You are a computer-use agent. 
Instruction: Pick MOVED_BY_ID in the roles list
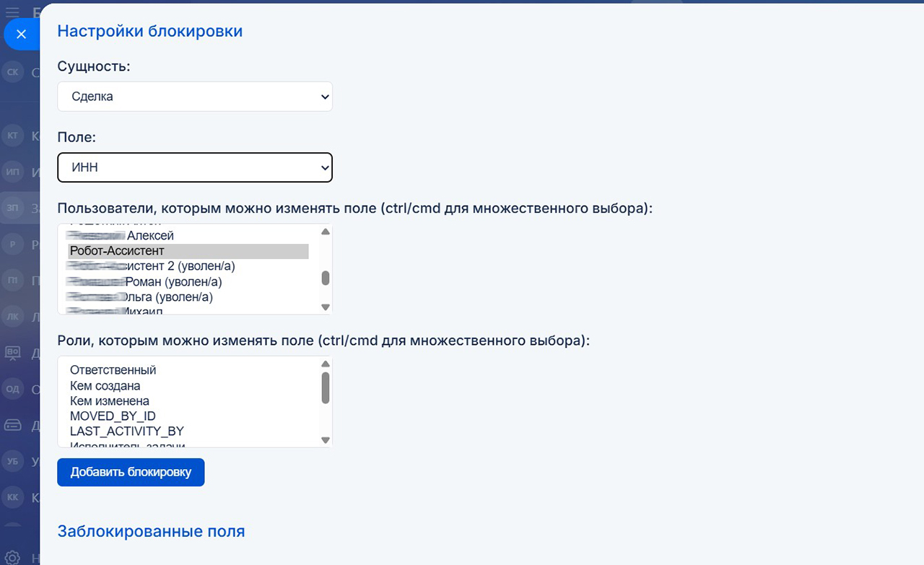pyautogui.click(x=113, y=416)
